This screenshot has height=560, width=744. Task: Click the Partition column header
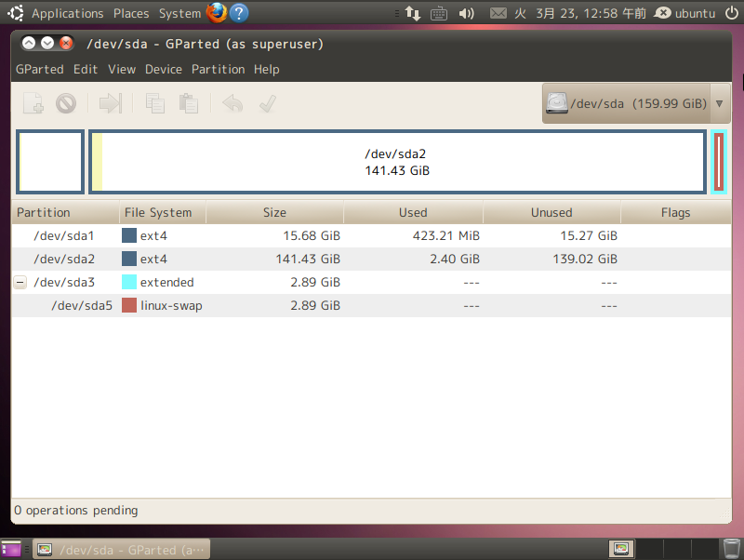pyautogui.click(x=65, y=213)
